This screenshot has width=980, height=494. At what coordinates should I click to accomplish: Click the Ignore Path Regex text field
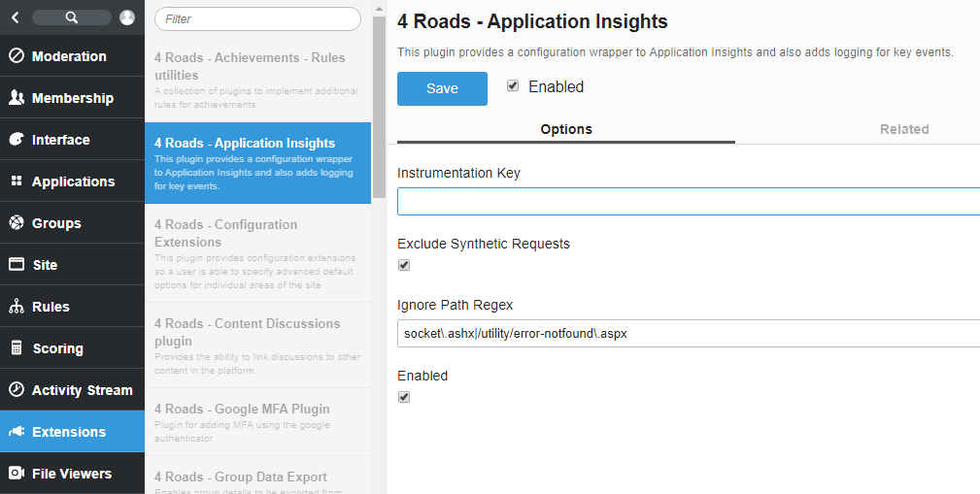pos(688,333)
